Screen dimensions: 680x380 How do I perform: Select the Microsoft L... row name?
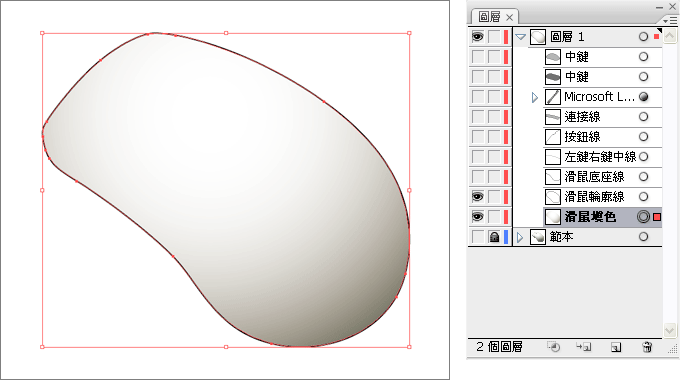[599, 97]
